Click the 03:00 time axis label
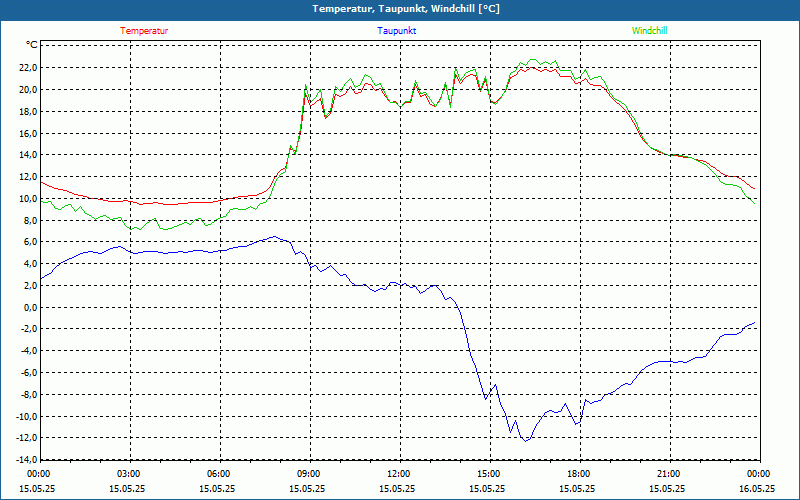This screenshot has width=800, height=500. [128, 474]
